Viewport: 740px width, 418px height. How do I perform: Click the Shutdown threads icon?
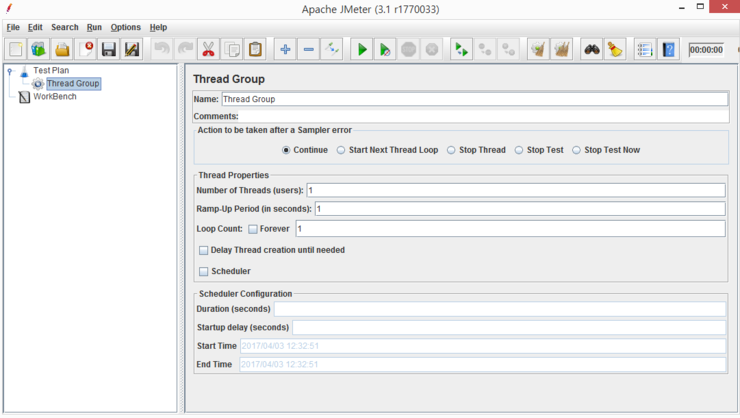432,49
